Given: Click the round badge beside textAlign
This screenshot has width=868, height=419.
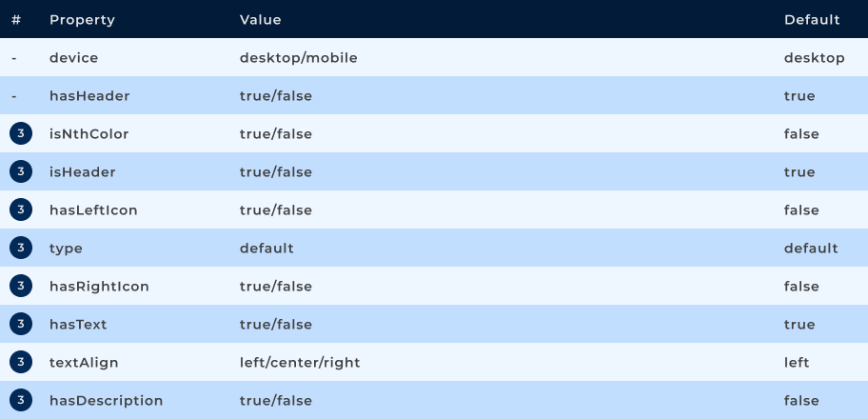Looking at the screenshot, I should point(21,363).
